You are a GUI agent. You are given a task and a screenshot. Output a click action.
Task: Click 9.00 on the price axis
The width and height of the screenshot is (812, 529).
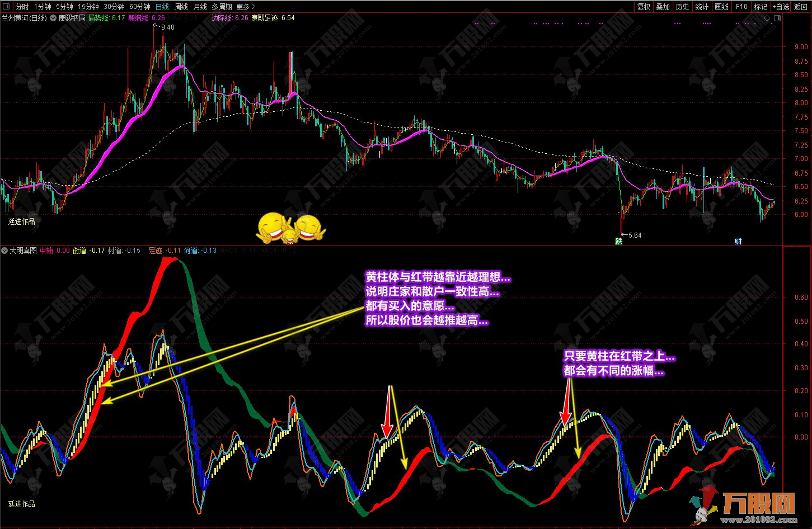[x=801, y=47]
